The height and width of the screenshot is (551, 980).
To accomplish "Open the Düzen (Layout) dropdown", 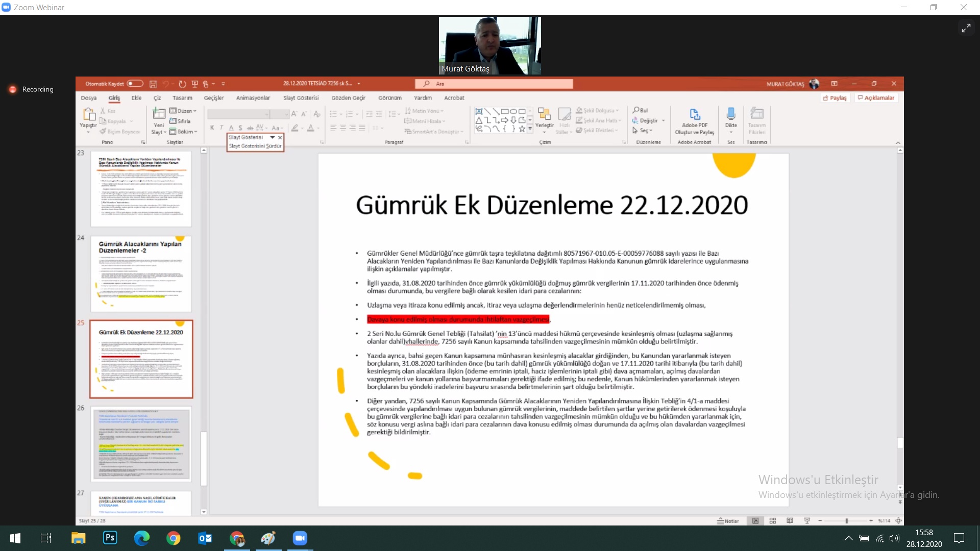I will [183, 111].
